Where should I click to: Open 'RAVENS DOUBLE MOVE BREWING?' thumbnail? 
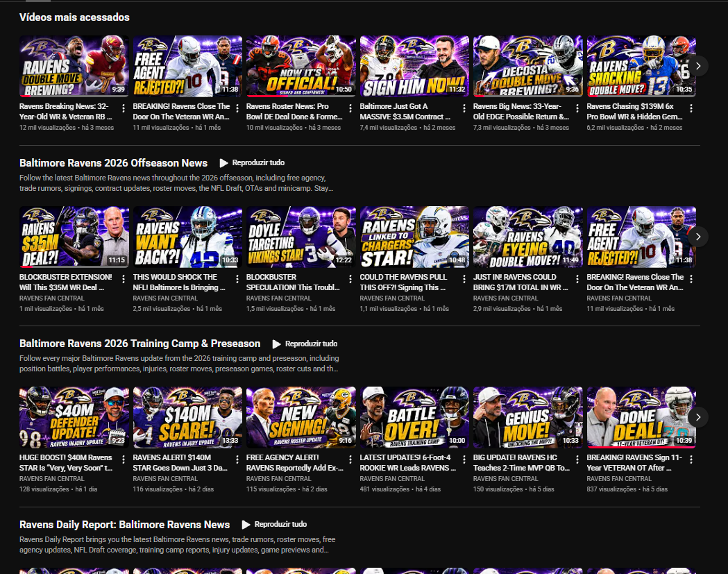74,67
